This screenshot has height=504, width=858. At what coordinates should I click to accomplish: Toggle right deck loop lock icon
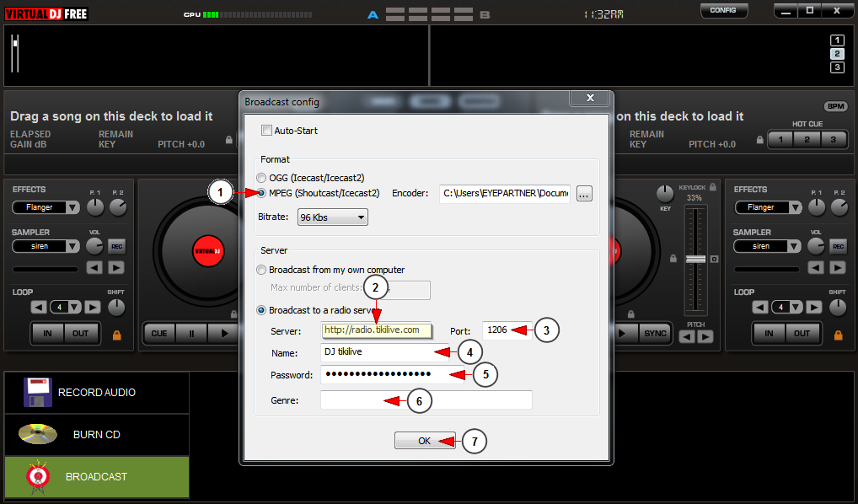point(839,335)
